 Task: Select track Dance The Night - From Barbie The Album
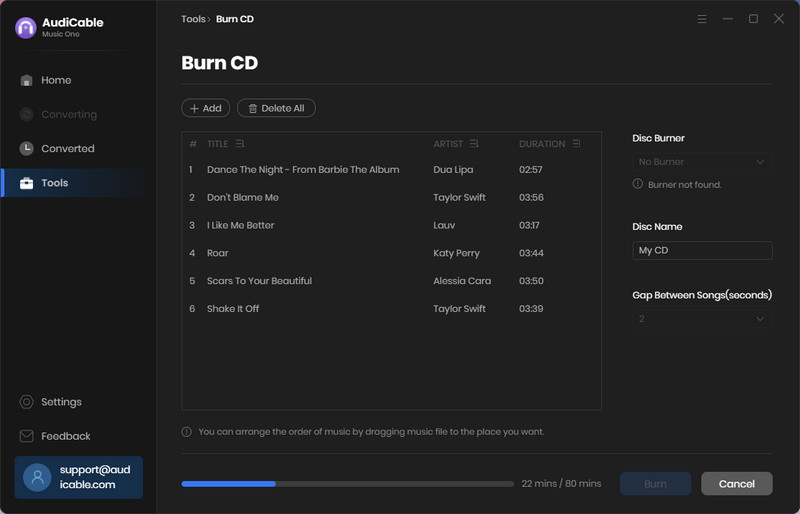(303, 169)
